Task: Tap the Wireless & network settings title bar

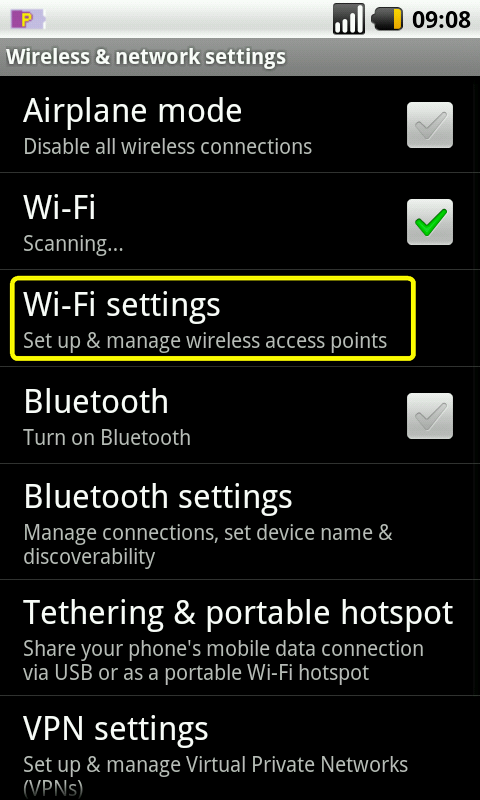Action: pyautogui.click(x=240, y=57)
